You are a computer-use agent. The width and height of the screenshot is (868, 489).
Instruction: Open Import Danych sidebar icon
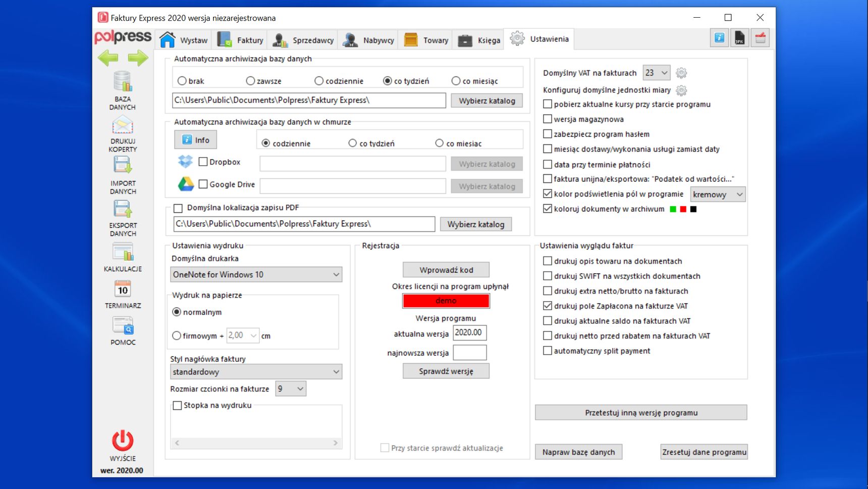coord(123,165)
